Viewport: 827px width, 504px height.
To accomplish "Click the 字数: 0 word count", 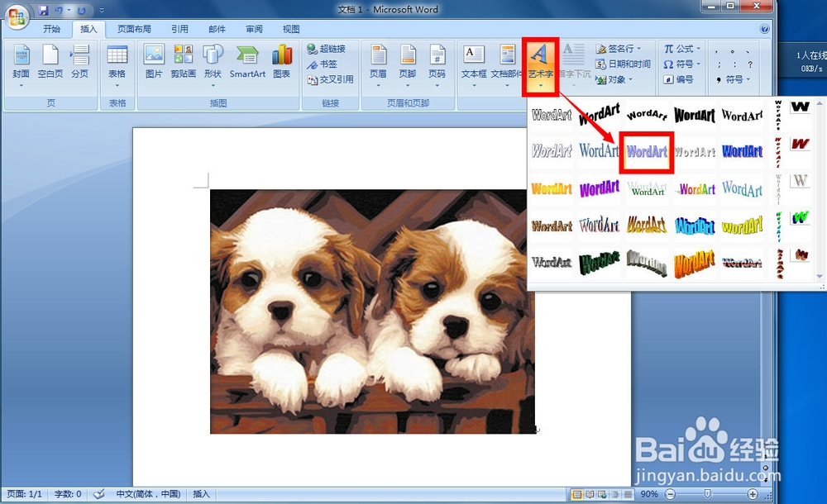I will pos(68,494).
